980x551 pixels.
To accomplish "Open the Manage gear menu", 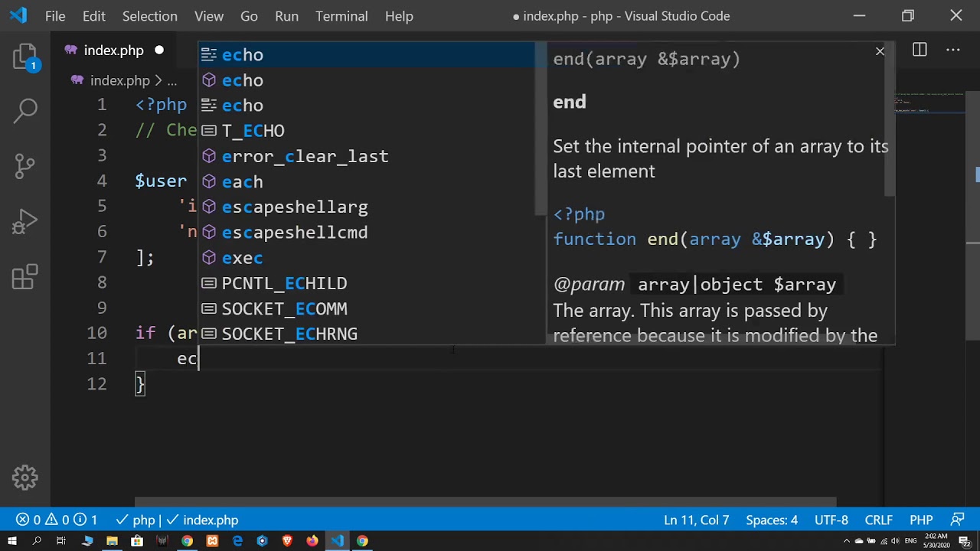I will (25, 478).
